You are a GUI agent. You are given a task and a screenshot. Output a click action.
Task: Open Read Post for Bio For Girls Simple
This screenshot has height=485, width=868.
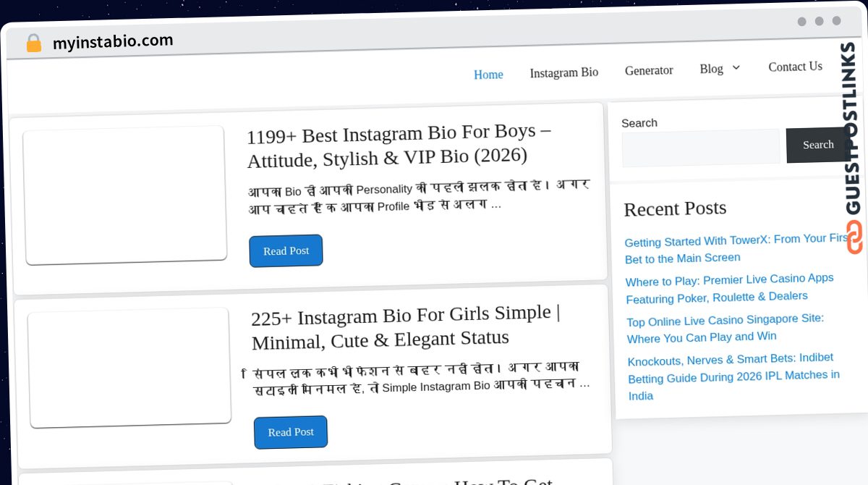coord(291,432)
